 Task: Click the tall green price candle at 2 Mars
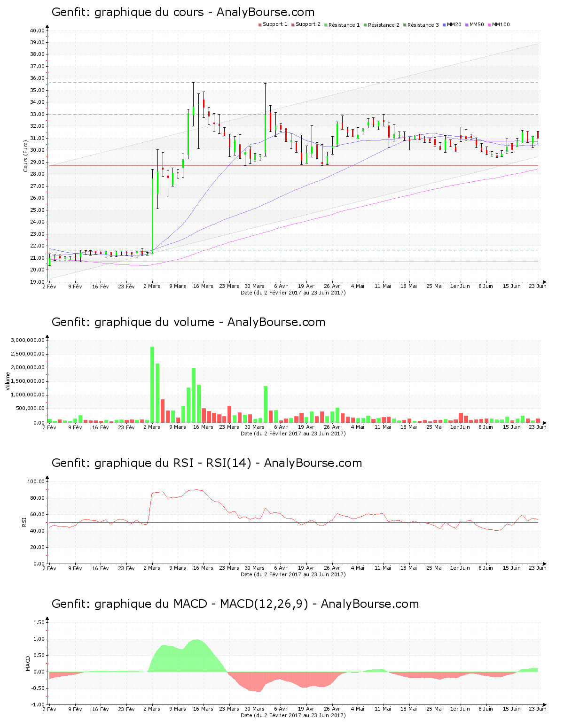(152, 216)
